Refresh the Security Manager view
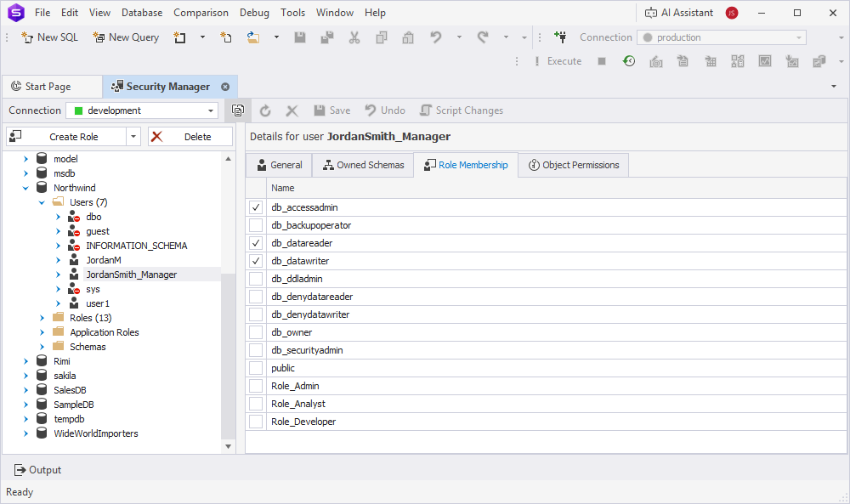Viewport: 850px width, 504px height. [x=264, y=110]
